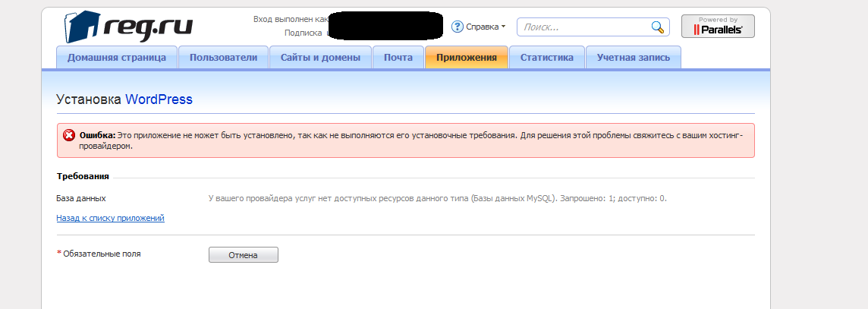Open the Учетная запись tab
The width and height of the screenshot is (868, 309).
(x=634, y=58)
